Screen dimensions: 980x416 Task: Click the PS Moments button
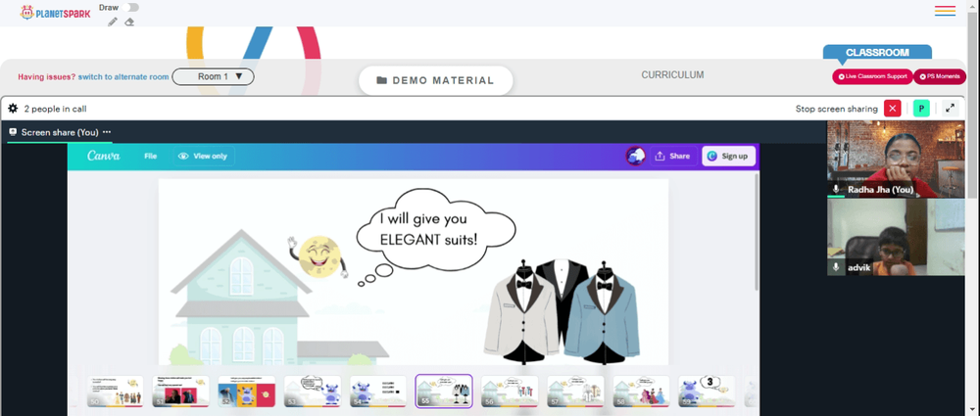[940, 76]
